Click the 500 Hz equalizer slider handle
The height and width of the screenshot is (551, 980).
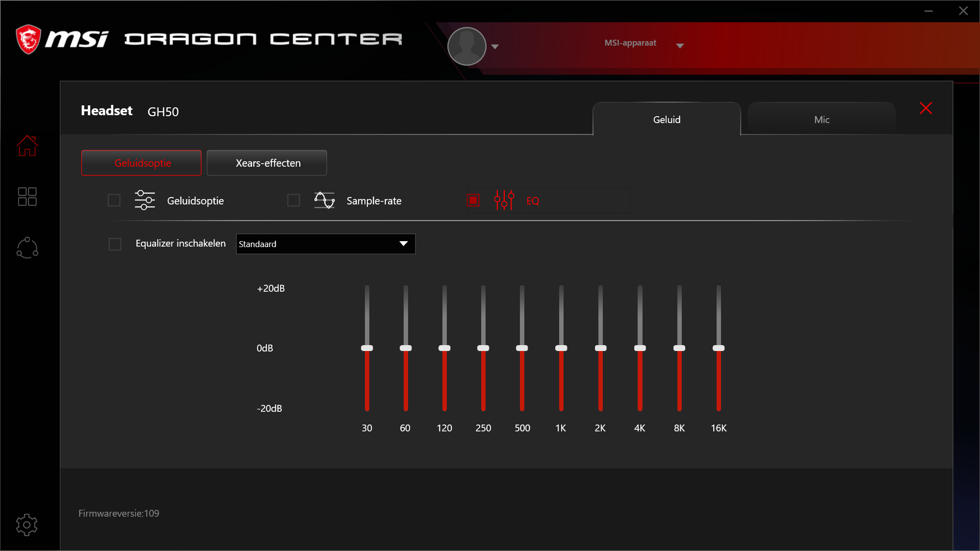pos(522,348)
